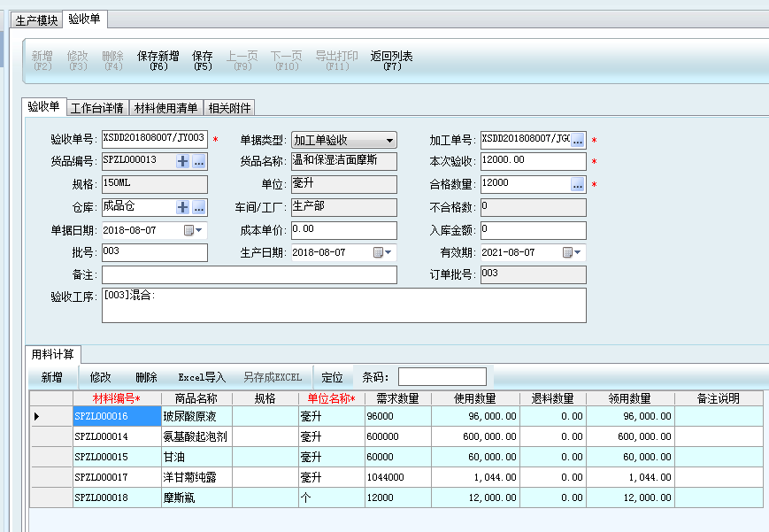Image resolution: width=769 pixels, height=532 pixels.
Task: Select the SPZL000017 material code cell
Action: (117, 477)
